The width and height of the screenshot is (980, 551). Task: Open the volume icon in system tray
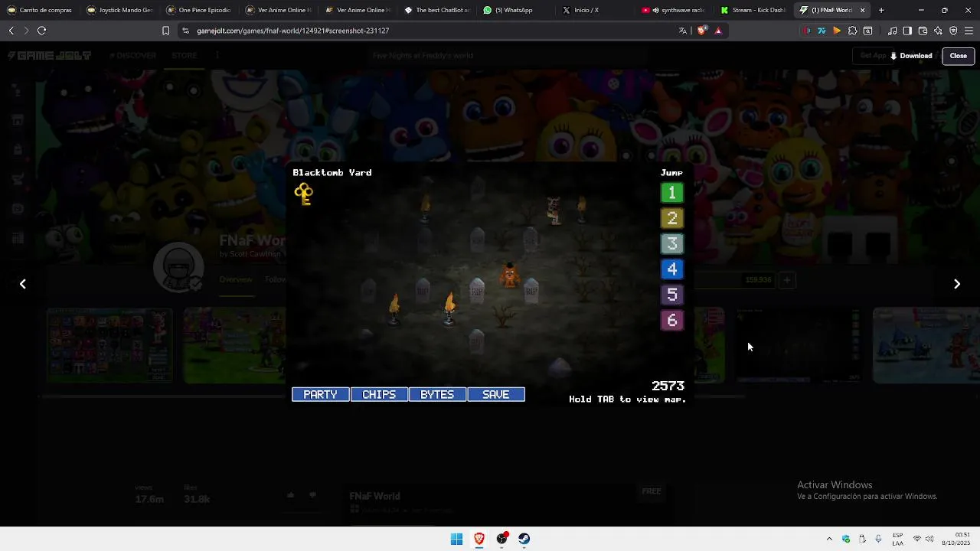pyautogui.click(x=929, y=539)
